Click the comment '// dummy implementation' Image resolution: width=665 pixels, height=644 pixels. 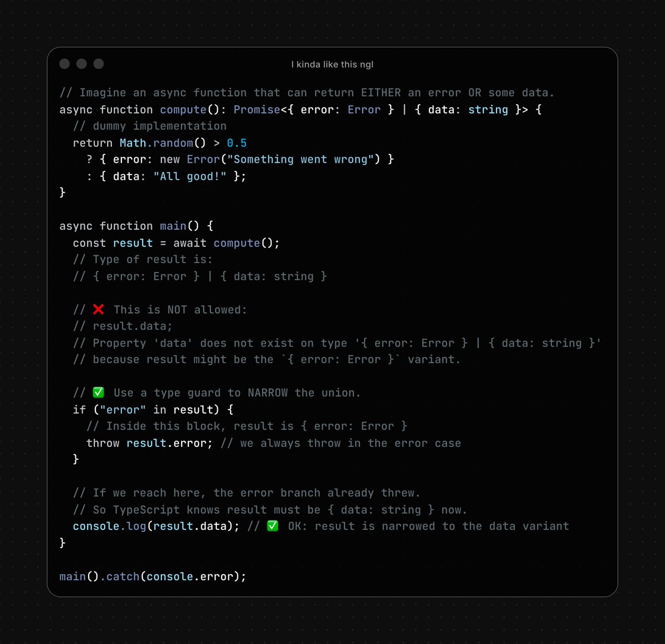point(150,126)
